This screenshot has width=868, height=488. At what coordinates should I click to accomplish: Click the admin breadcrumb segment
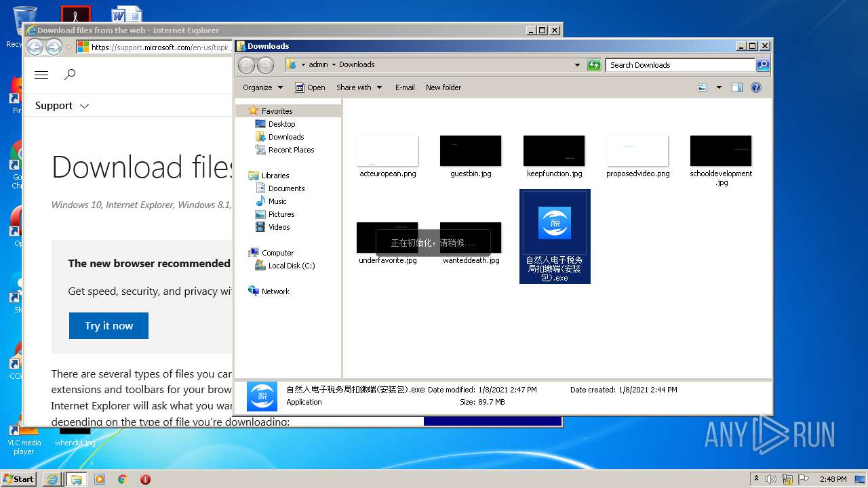point(318,65)
